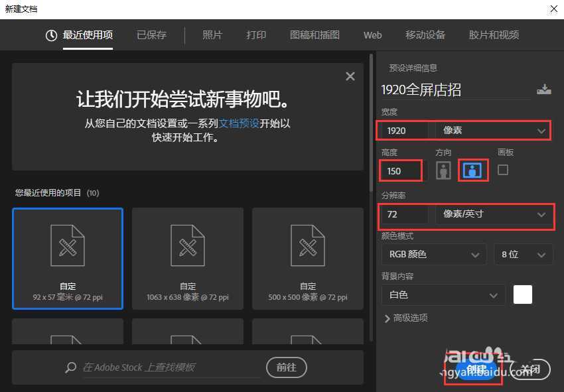Click the magnifier icon in the Adobe Stock search bar
The image size is (564, 392).
pos(70,367)
